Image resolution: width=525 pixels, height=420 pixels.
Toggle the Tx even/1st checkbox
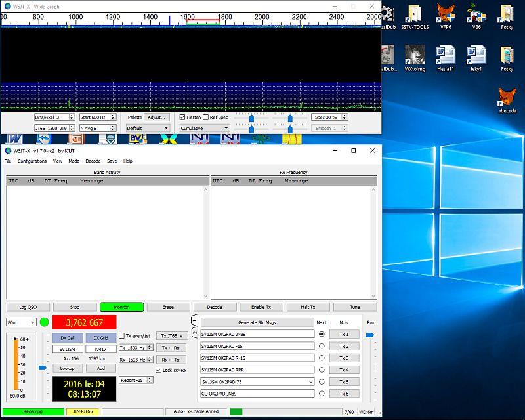coord(122,335)
